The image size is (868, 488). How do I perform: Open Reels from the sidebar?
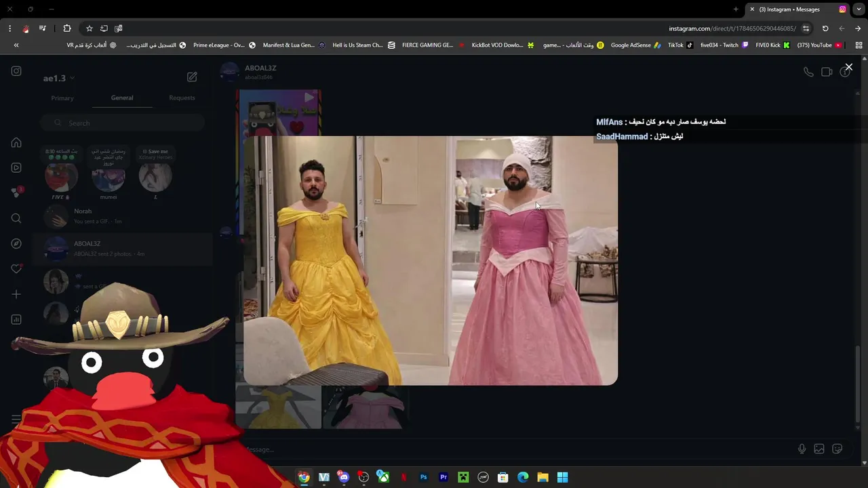16,167
